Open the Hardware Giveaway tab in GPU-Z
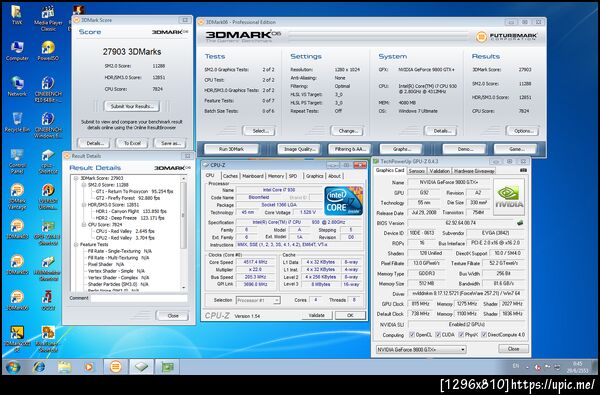The image size is (600, 395). [x=474, y=171]
